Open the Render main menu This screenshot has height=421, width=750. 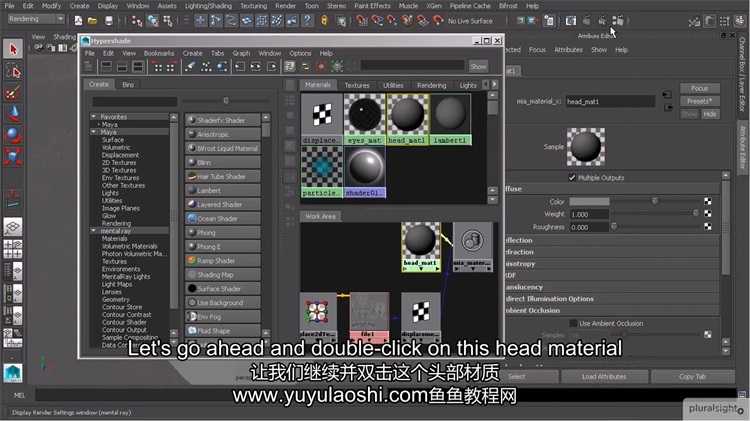click(286, 6)
